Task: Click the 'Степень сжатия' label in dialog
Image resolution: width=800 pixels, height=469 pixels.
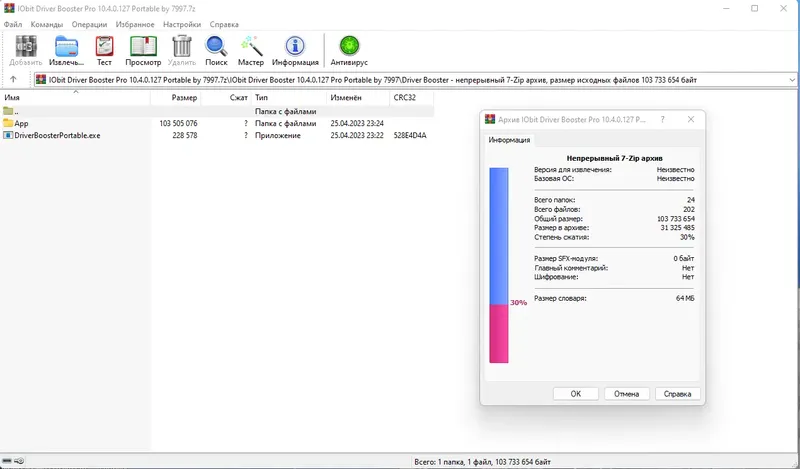Action: click(x=561, y=237)
